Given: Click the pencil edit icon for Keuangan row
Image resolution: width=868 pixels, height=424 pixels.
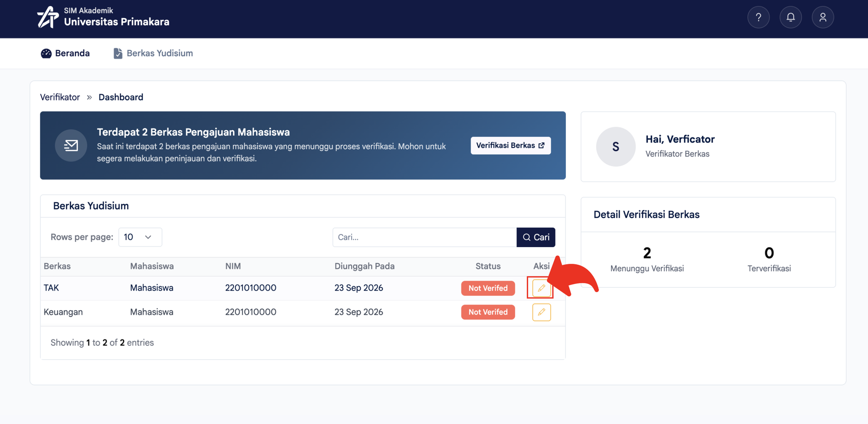Looking at the screenshot, I should pos(541,312).
